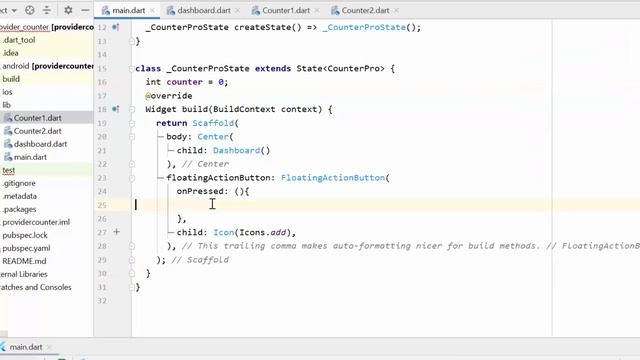
Task: Collapse code fold at line 15 class
Action: [132, 68]
